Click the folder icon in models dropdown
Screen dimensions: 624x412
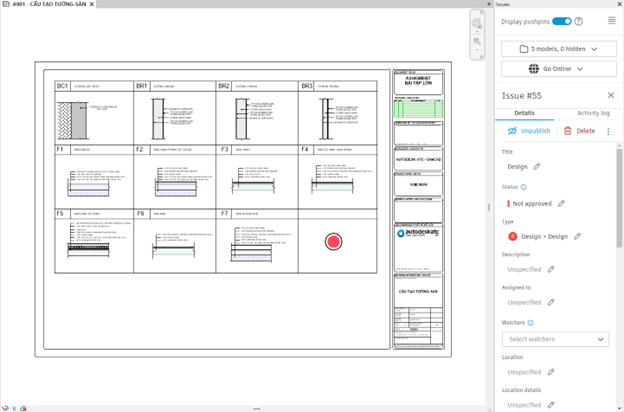pos(524,49)
